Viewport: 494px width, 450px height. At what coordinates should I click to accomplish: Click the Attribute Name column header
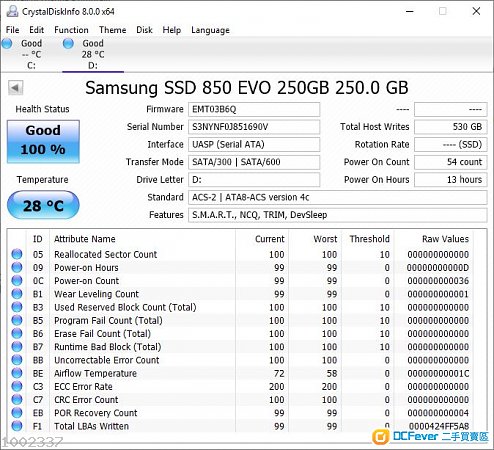85,239
